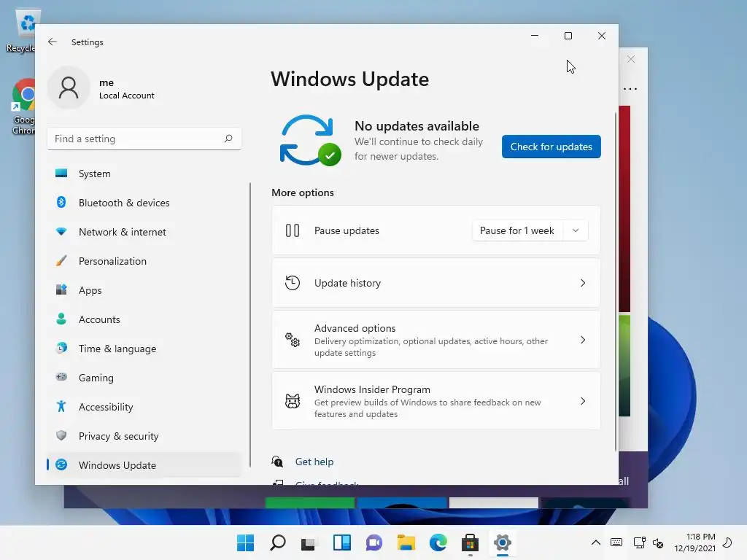Image resolution: width=747 pixels, height=560 pixels.
Task: Click the Advanced options gears icon
Action: (x=293, y=340)
